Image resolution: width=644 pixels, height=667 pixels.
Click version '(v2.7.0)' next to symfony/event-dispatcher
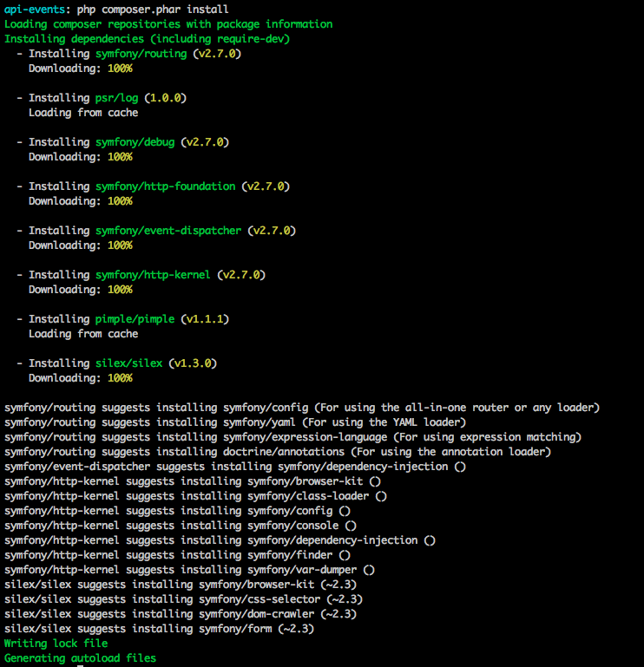(x=272, y=231)
